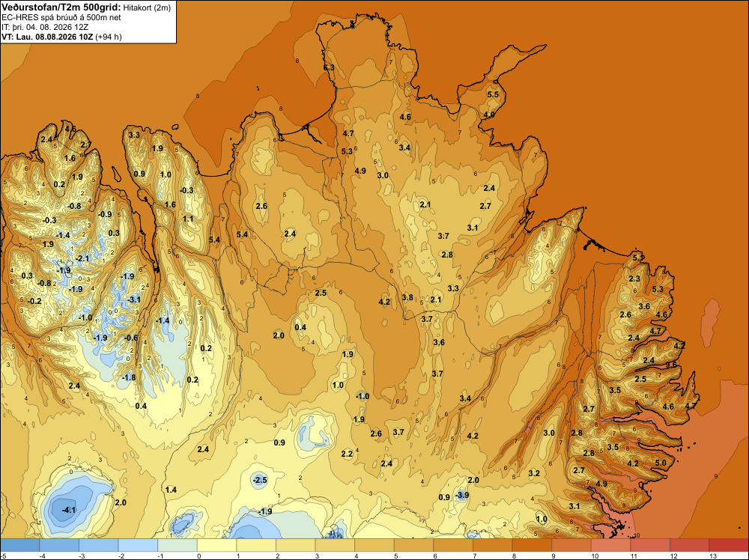Click the 3.8 temperature value
The image size is (749, 560).
407,297
